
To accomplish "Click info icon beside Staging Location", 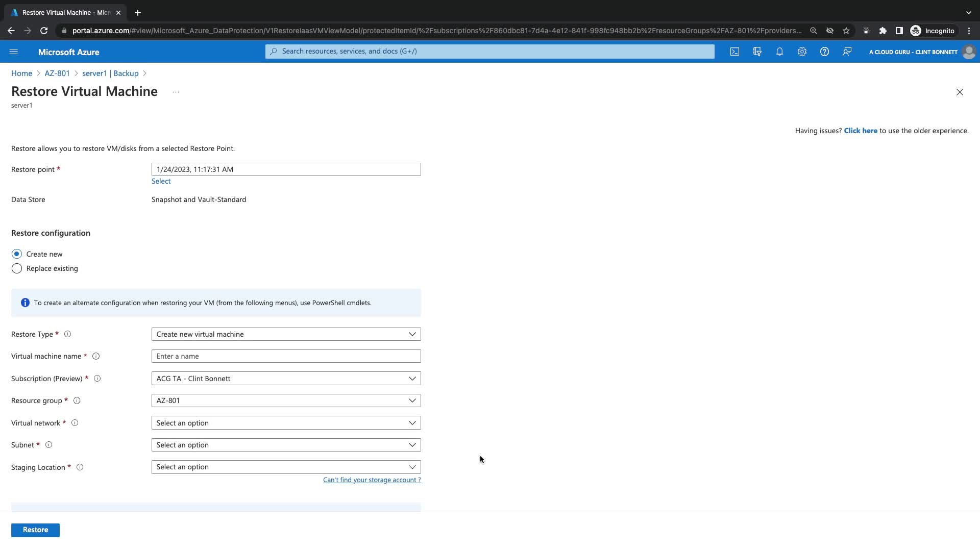I will (80, 467).
